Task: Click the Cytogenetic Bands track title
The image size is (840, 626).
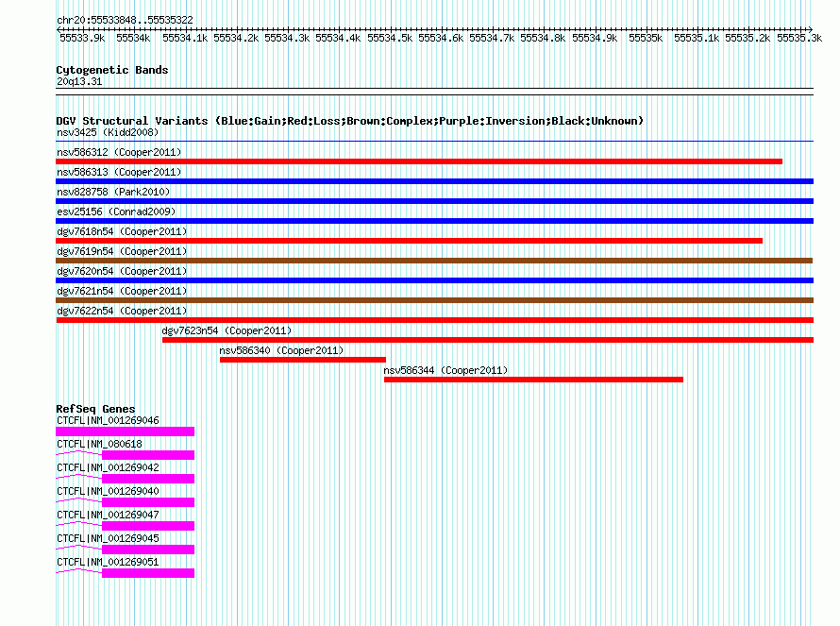Action: [112, 70]
